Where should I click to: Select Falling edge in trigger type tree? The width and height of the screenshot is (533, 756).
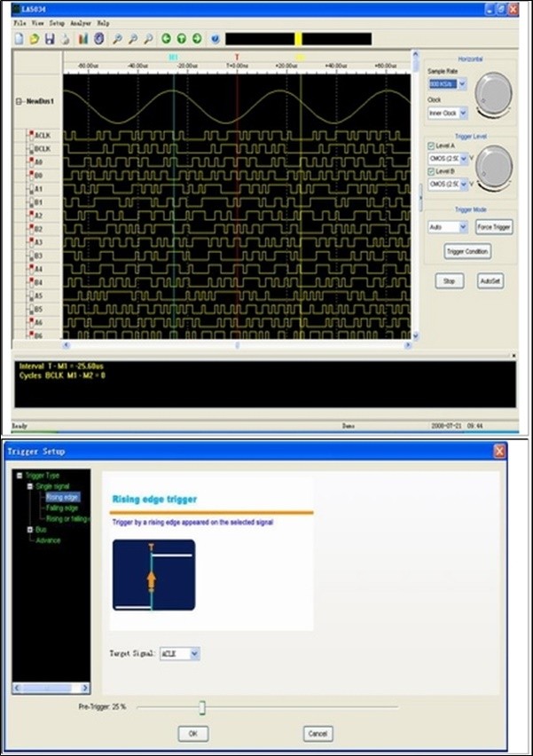tap(62, 508)
